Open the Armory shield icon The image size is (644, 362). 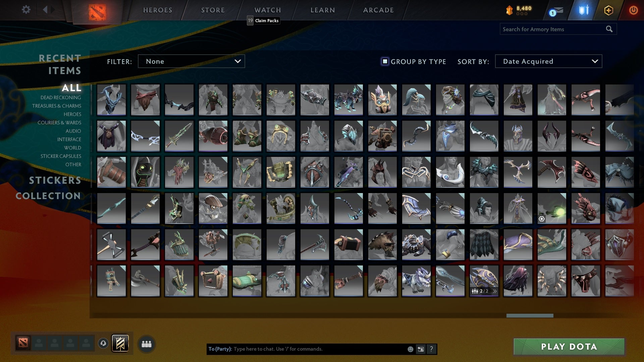pos(584,10)
